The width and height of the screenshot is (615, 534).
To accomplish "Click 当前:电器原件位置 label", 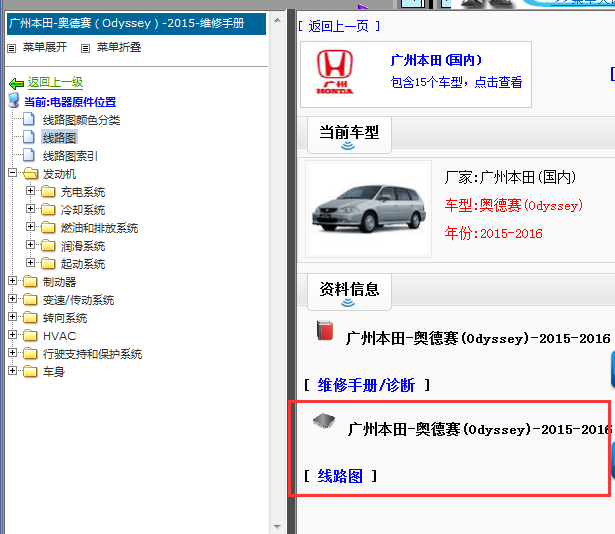I will click(x=70, y=102).
